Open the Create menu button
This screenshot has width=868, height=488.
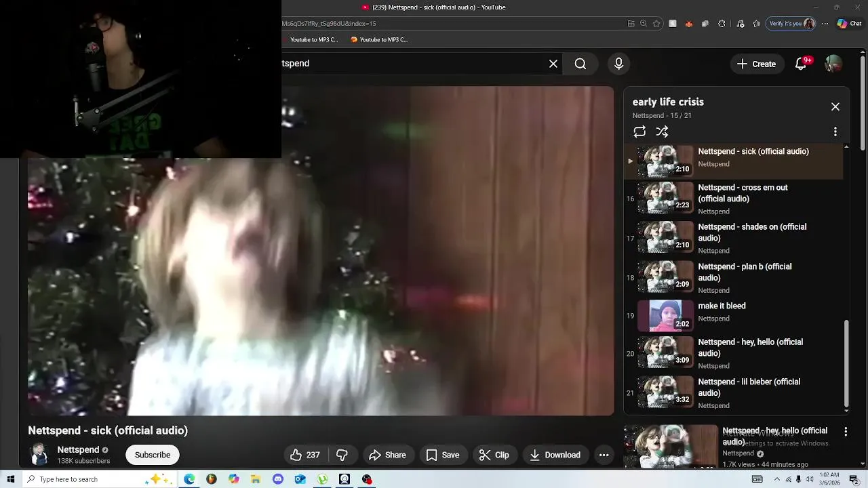757,64
